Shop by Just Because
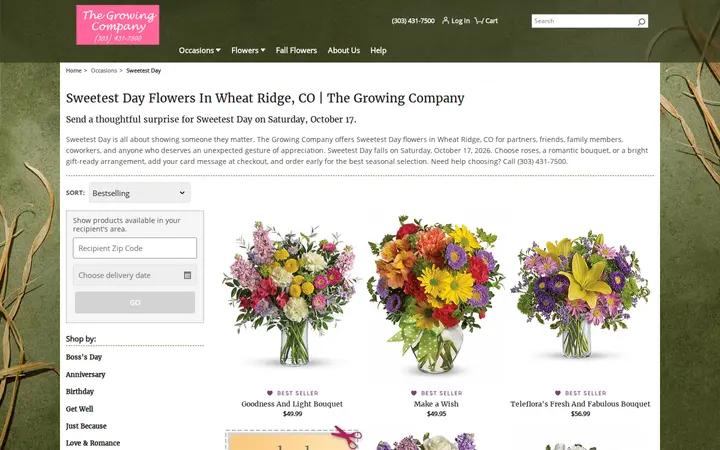720x450 pixels. click(x=86, y=426)
